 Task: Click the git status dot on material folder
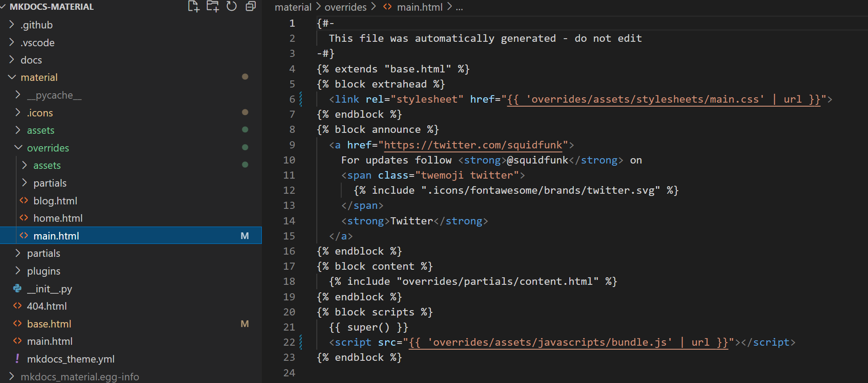[x=245, y=76]
